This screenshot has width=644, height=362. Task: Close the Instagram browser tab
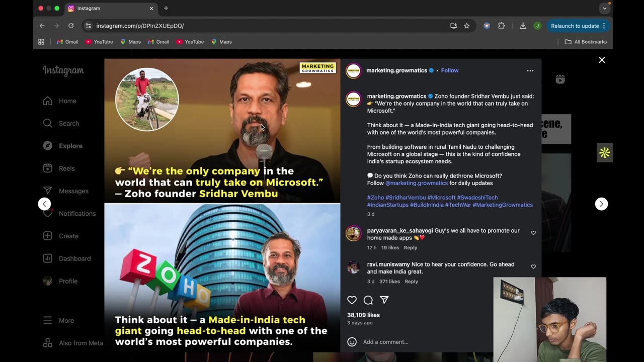pyautogui.click(x=151, y=9)
